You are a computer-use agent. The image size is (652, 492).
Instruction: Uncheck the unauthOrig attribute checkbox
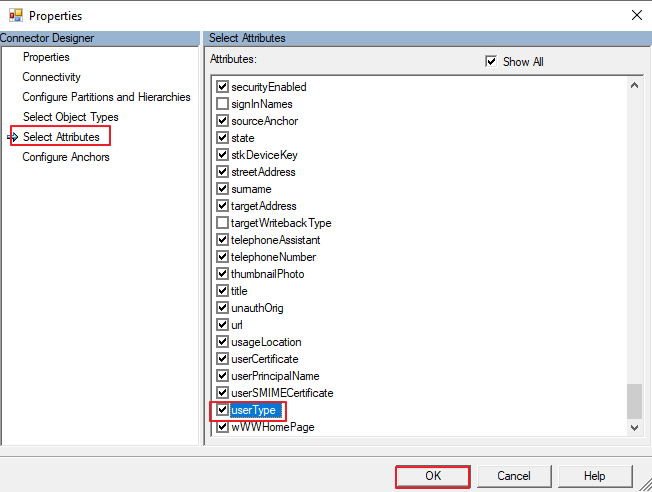click(x=222, y=308)
